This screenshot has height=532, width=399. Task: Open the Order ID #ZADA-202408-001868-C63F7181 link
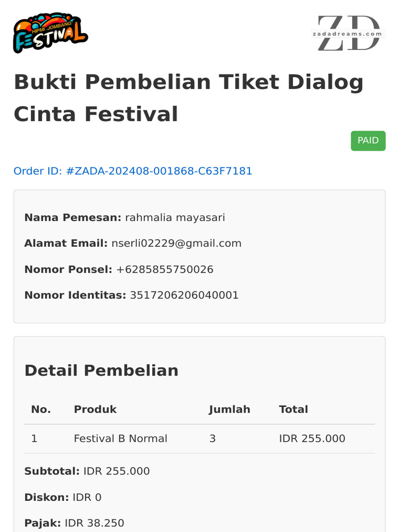[132, 171]
